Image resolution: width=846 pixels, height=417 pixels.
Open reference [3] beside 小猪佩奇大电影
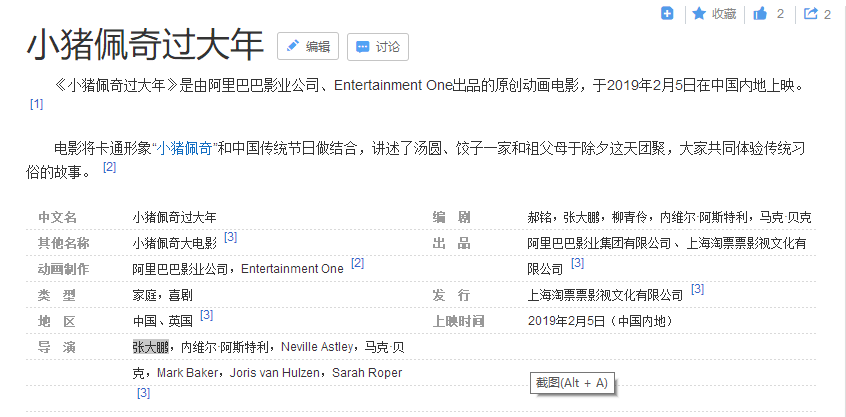pos(230,236)
